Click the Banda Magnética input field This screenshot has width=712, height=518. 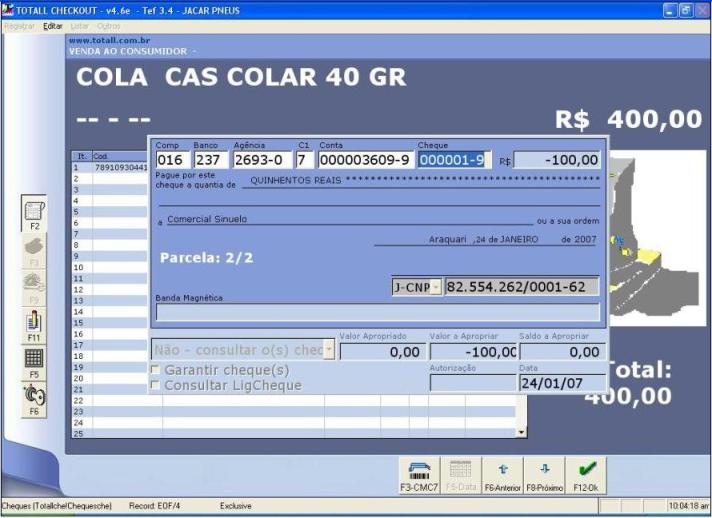click(377, 312)
